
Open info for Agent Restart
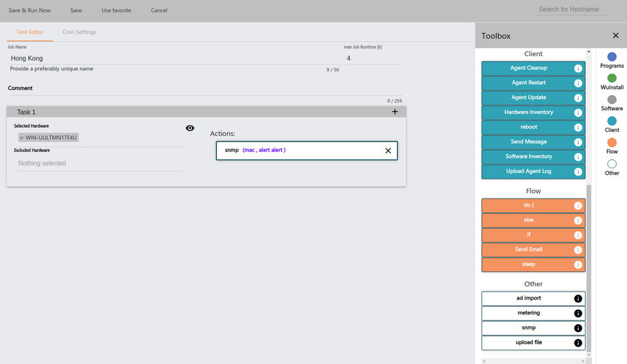(578, 83)
